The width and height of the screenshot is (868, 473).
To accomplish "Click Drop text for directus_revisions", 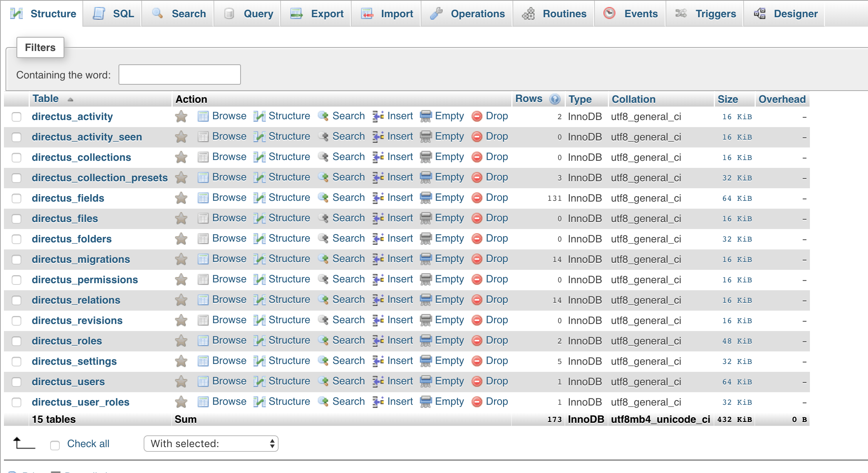I will (x=497, y=320).
